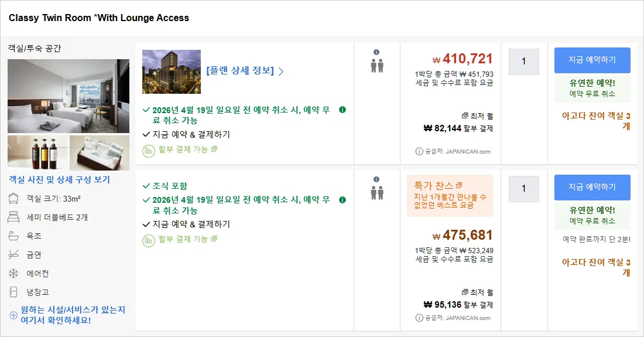644x337 pixels.
Task: Click installment icon in first plan
Action: click(149, 151)
